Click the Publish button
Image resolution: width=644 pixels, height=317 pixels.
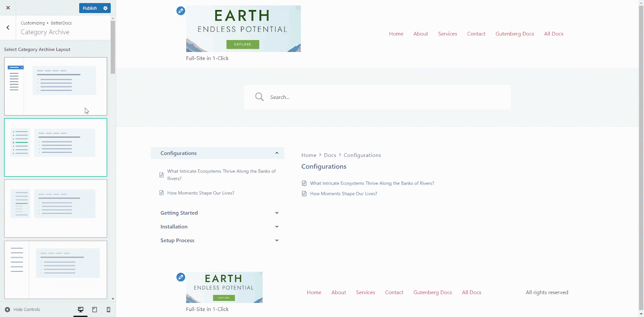[x=90, y=8]
